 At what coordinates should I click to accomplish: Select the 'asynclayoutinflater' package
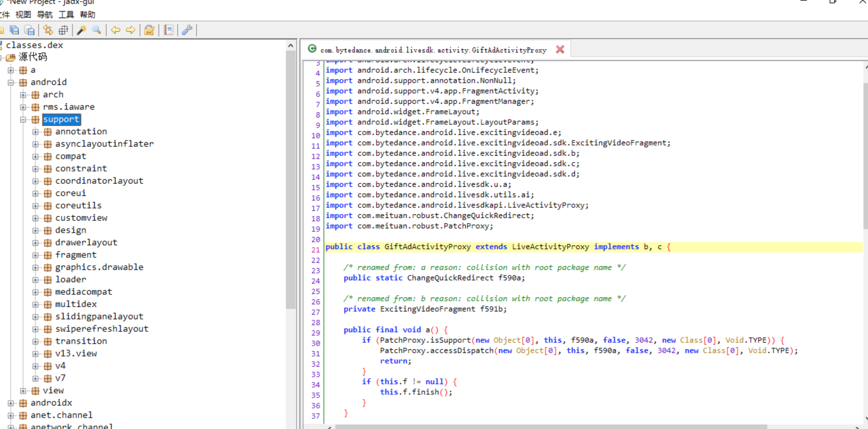point(105,144)
